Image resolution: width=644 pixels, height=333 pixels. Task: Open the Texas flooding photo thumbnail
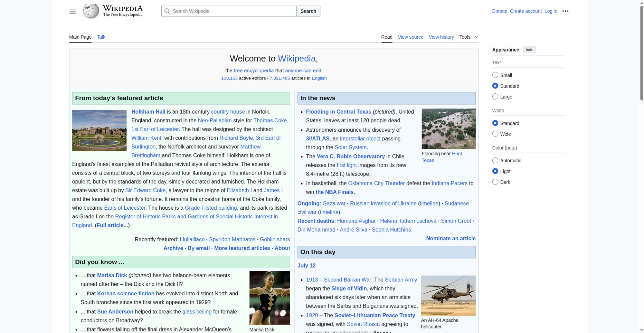tap(449, 129)
